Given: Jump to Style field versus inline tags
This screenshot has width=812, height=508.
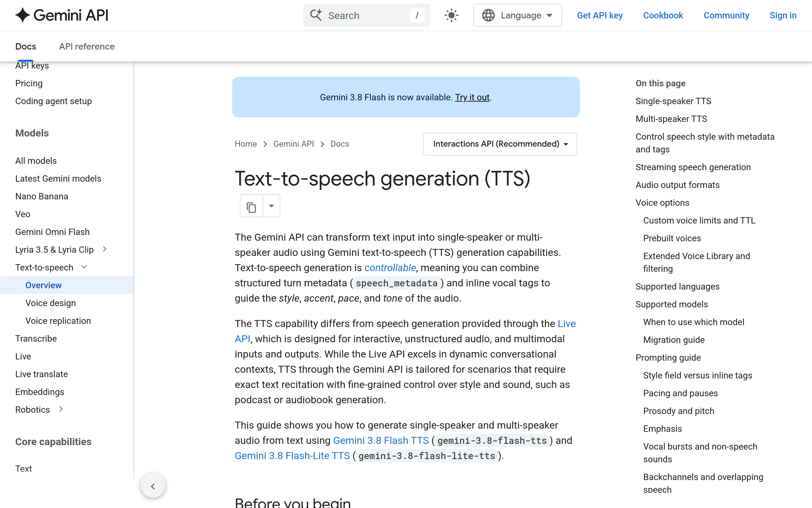Looking at the screenshot, I should pyautogui.click(x=697, y=375).
